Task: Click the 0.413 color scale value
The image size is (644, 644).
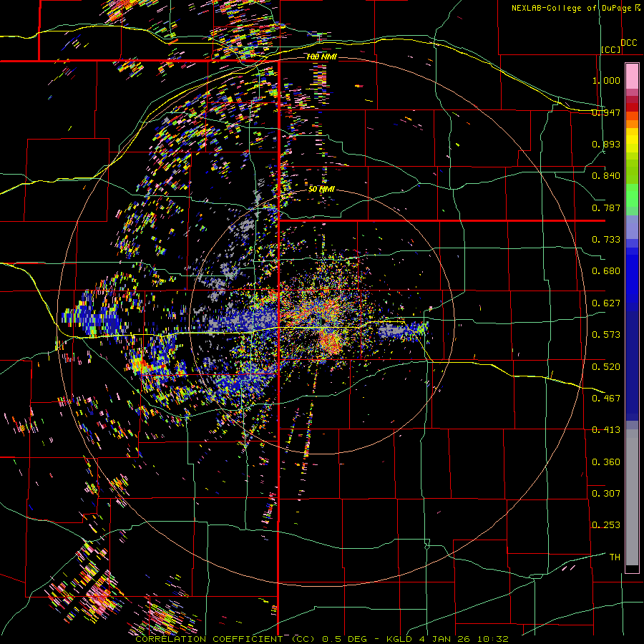Action: pyautogui.click(x=606, y=430)
